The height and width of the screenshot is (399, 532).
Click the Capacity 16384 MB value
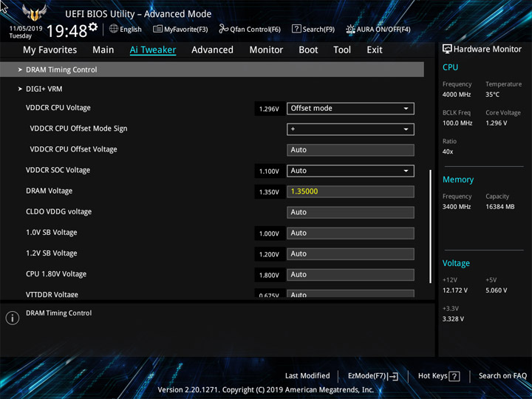pyautogui.click(x=500, y=207)
